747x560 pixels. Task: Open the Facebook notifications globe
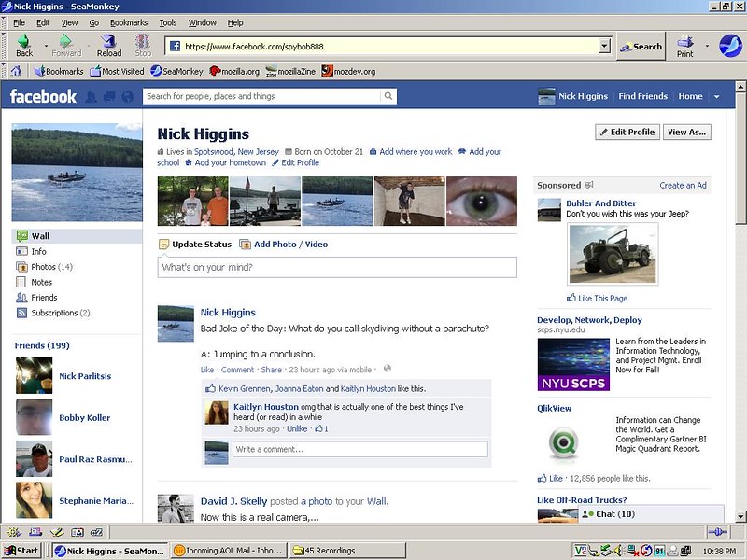[127, 96]
